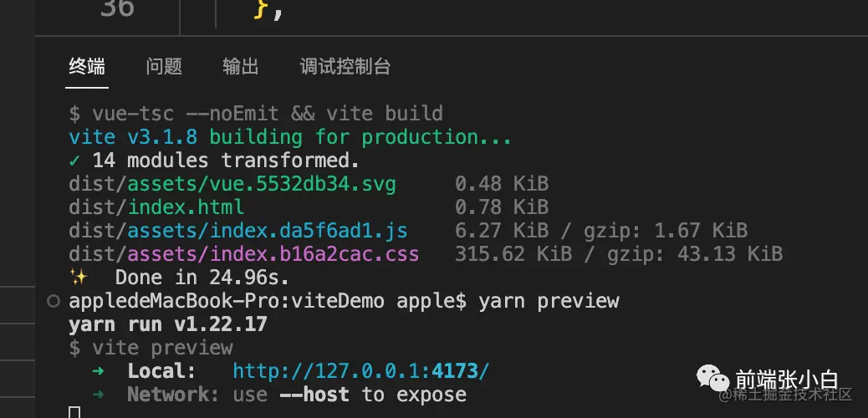
Task: Click the green checkmark before 14 modules transformed
Action: 74,161
